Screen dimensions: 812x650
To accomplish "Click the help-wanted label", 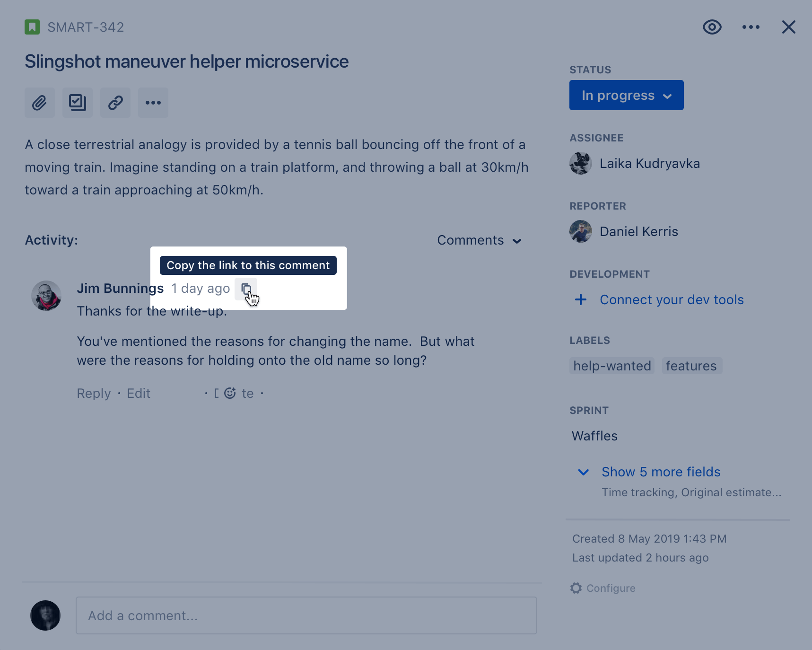I will pyautogui.click(x=612, y=366).
